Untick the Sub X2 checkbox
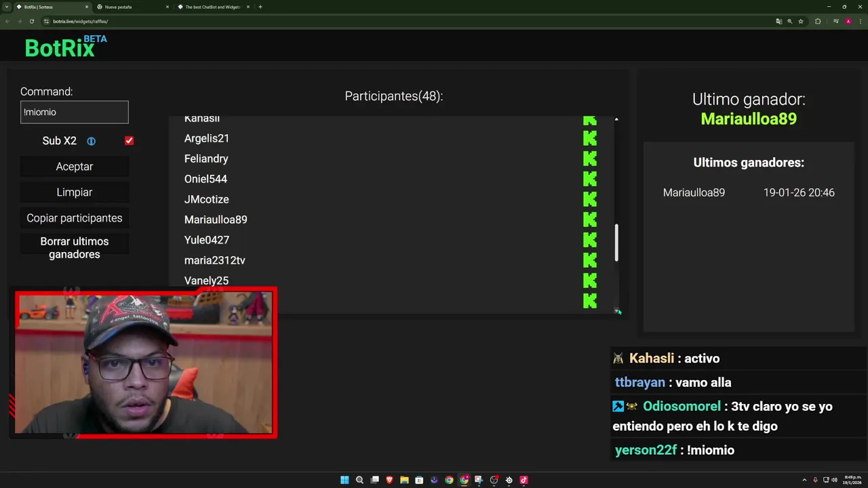This screenshot has height=488, width=868. tap(129, 140)
